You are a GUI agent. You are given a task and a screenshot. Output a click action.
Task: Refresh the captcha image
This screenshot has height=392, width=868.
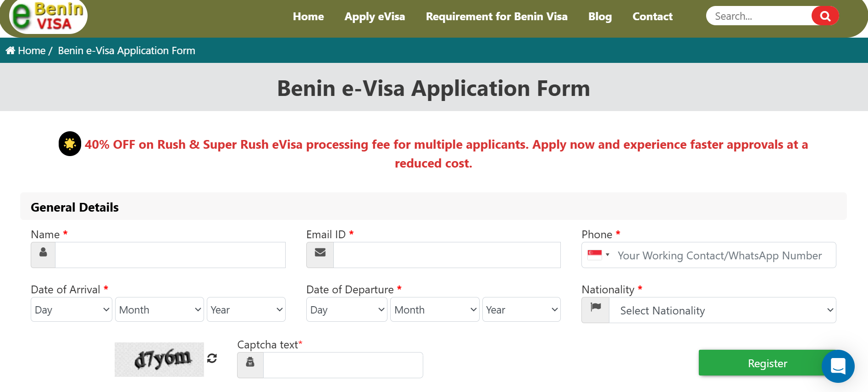[x=212, y=358]
